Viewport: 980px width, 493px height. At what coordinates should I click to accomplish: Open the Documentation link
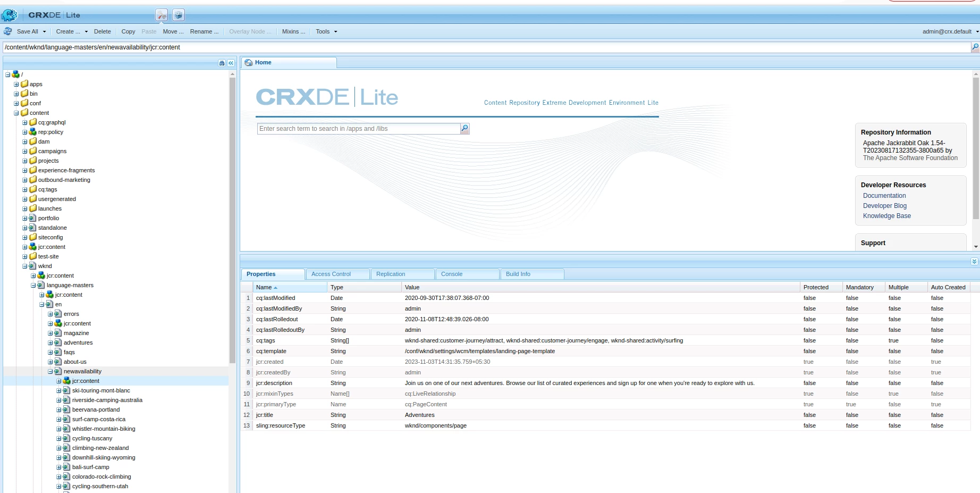[x=884, y=196]
